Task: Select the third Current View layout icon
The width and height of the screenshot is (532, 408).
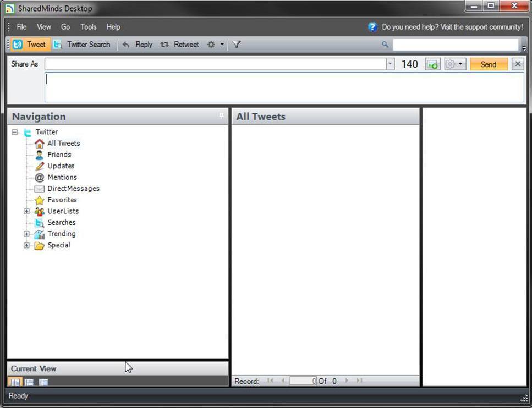Action: 45,382
